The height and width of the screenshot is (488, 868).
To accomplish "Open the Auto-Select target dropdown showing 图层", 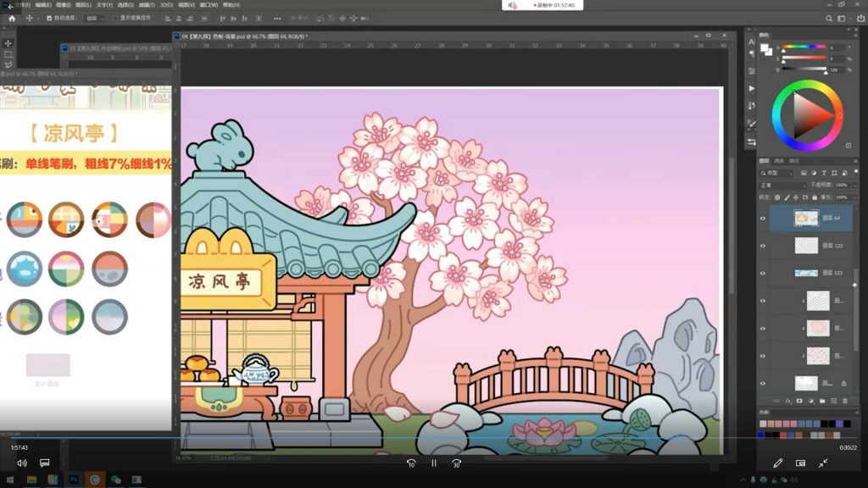I will 94,18.
